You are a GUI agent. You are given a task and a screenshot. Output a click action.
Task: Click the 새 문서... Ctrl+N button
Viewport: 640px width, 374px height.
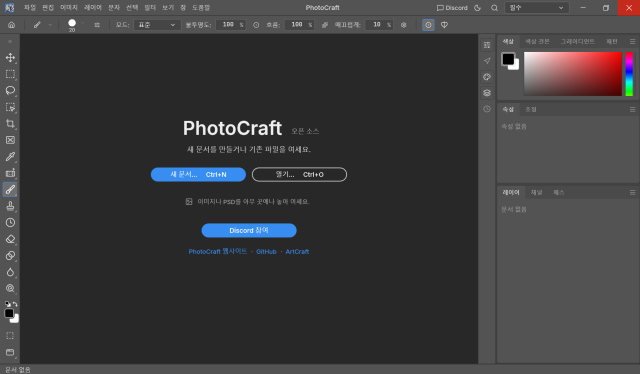coord(198,174)
